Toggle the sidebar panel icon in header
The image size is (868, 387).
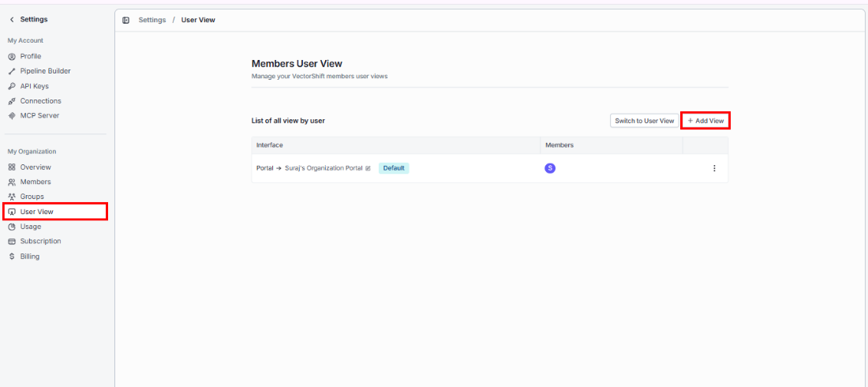126,20
